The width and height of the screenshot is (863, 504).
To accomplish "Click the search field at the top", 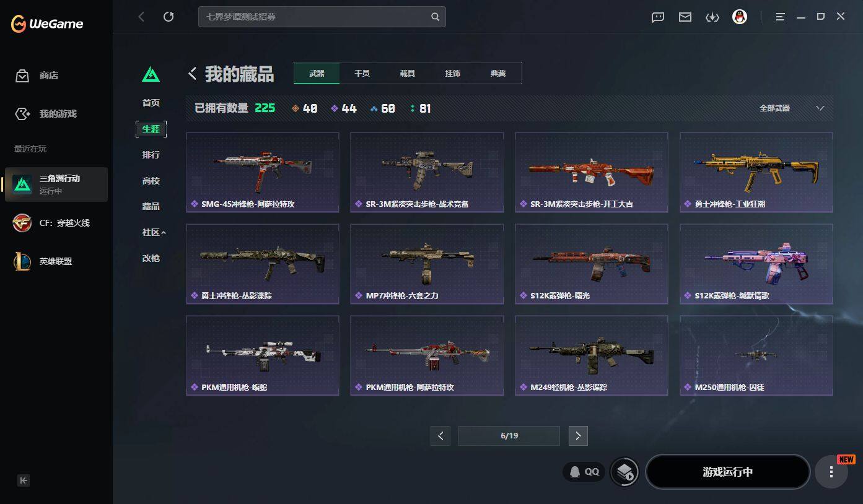I will click(x=322, y=17).
